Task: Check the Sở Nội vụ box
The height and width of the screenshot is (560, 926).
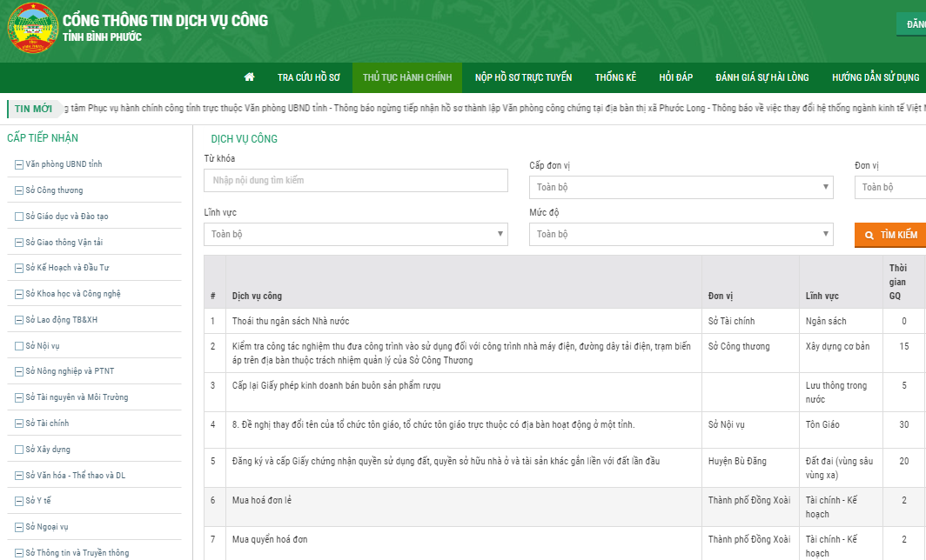Action: (x=19, y=346)
